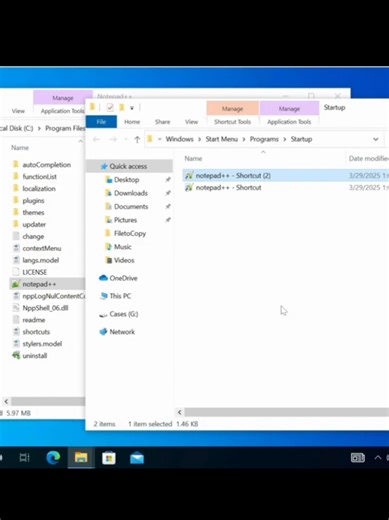Open the File tab in Startup window
This screenshot has width=389, height=520.
click(101, 122)
